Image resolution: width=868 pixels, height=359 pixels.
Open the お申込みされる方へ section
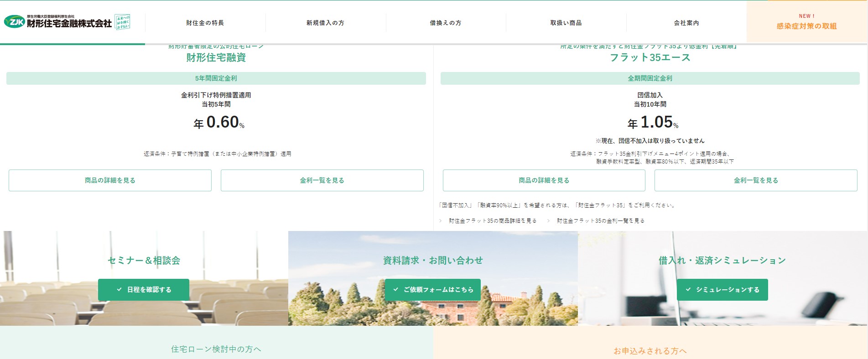[x=650, y=351]
